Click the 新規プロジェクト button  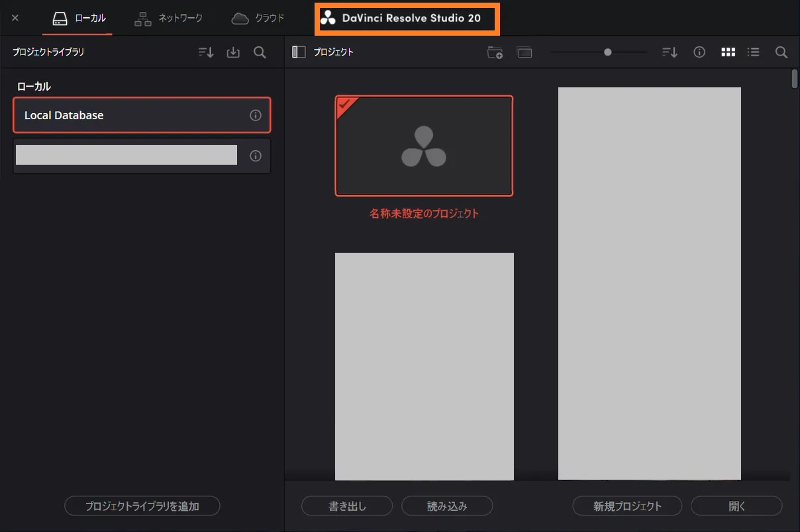pyautogui.click(x=626, y=506)
